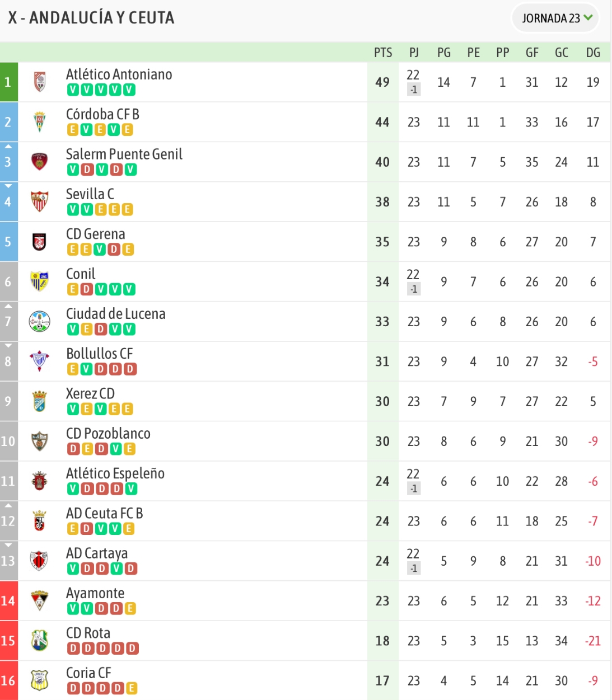Viewport: 612px width, 700px height.
Task: Open CD Pozoblanco team link
Action: coord(108,434)
